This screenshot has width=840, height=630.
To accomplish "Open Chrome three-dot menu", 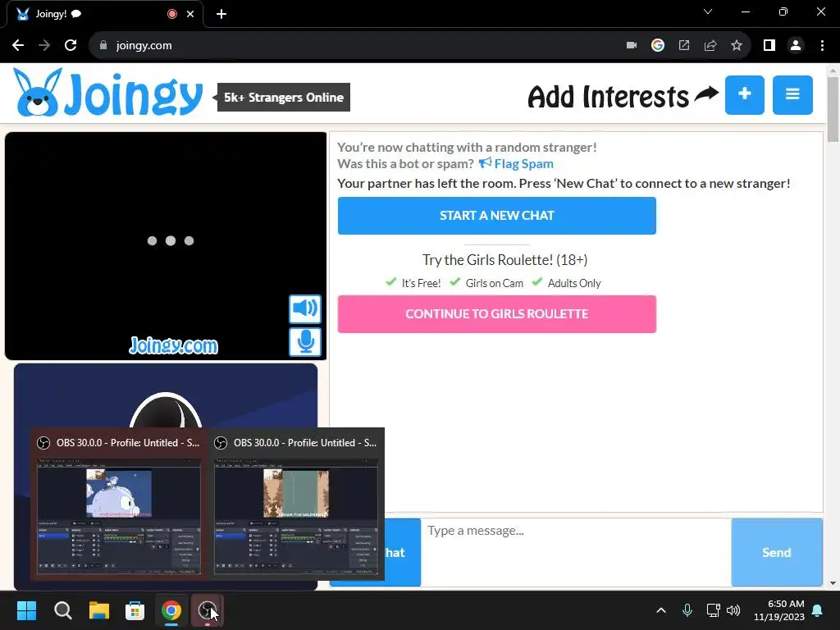I will point(822,46).
